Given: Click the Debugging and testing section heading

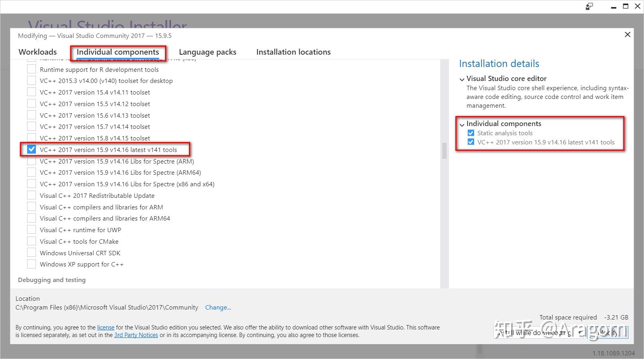Looking at the screenshot, I should (x=52, y=280).
